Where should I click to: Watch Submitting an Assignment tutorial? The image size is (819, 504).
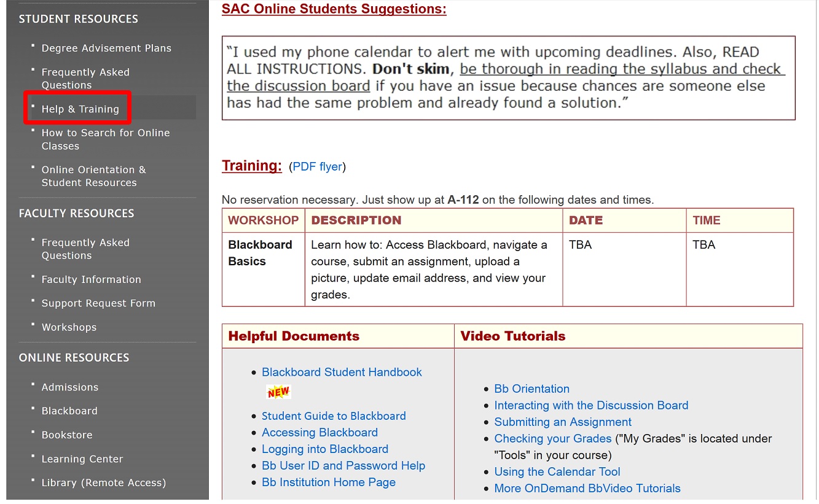coord(563,422)
